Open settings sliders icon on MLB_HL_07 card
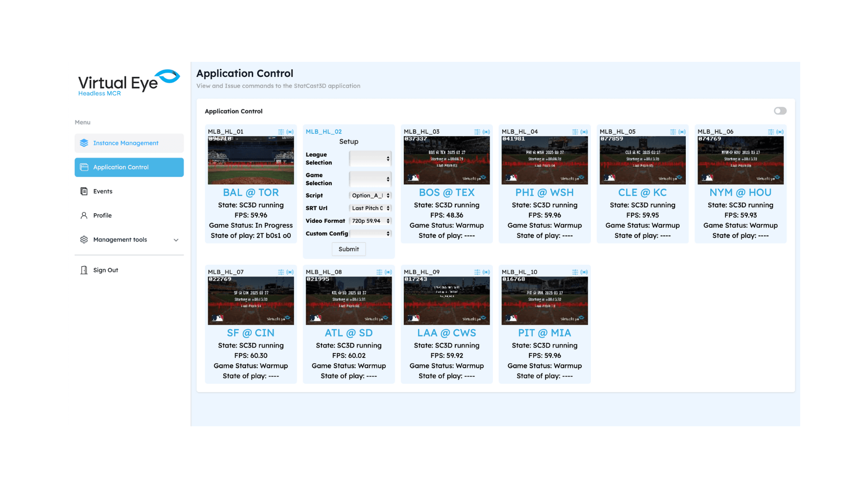Image resolution: width=868 pixels, height=488 pixels. coord(281,272)
